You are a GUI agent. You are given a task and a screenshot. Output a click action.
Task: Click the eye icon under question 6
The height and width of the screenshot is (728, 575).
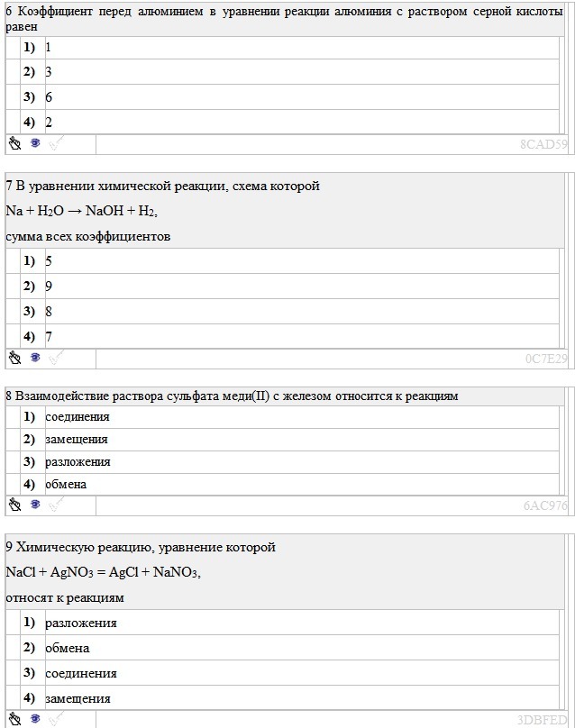(35, 143)
